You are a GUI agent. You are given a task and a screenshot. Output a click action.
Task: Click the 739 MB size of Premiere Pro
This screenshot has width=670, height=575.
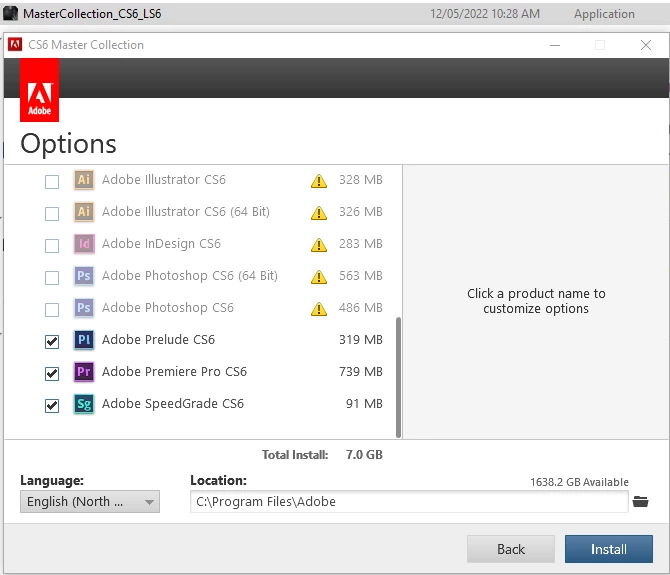(x=361, y=372)
